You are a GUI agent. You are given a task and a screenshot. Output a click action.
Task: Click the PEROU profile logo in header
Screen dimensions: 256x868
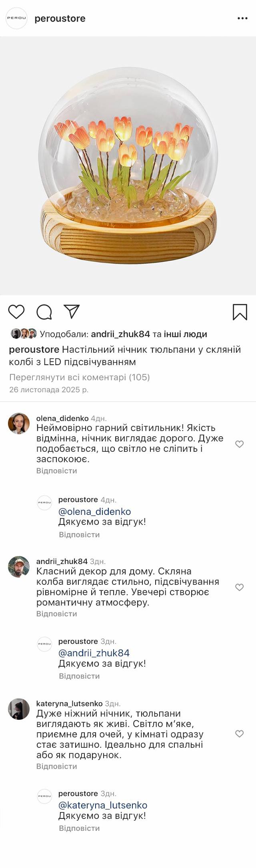(x=16, y=18)
